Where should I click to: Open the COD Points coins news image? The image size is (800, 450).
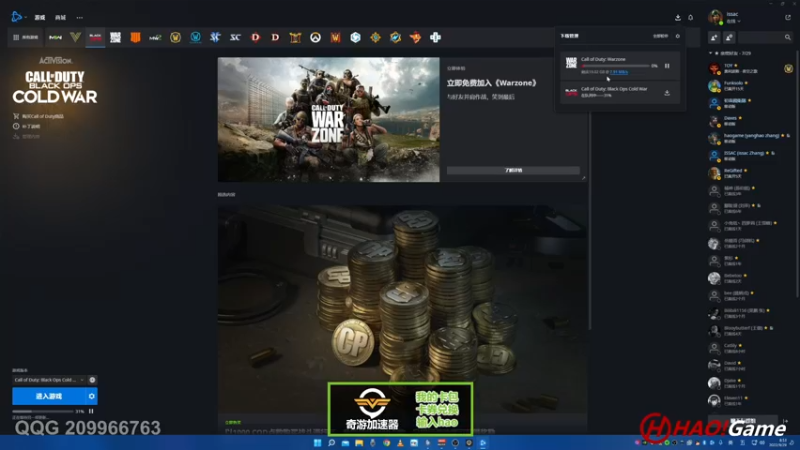(402, 309)
